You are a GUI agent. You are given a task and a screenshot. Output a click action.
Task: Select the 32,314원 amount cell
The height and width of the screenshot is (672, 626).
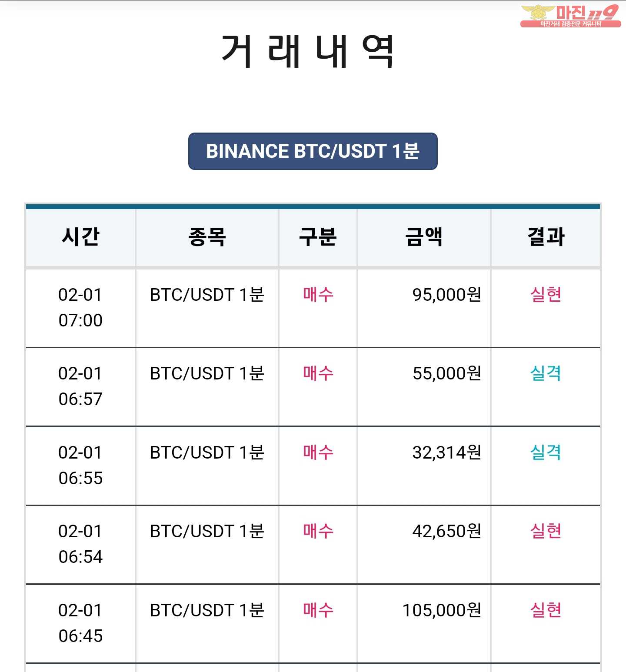pyautogui.click(x=446, y=452)
